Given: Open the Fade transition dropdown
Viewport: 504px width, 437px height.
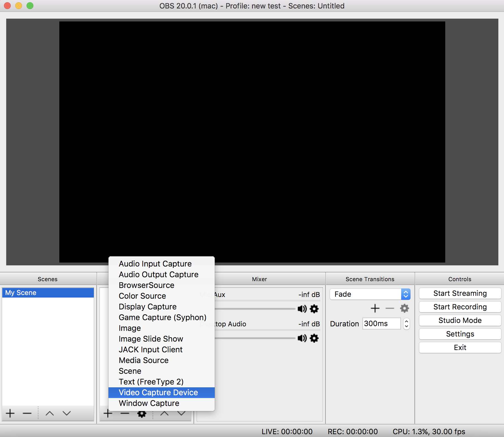Looking at the screenshot, I should (x=370, y=294).
